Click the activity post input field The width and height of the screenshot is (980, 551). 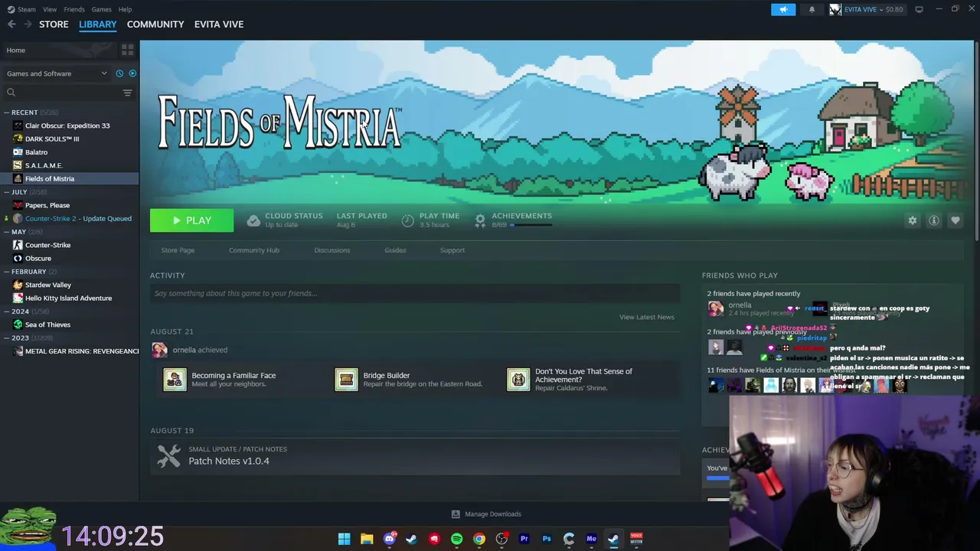pyautogui.click(x=415, y=293)
